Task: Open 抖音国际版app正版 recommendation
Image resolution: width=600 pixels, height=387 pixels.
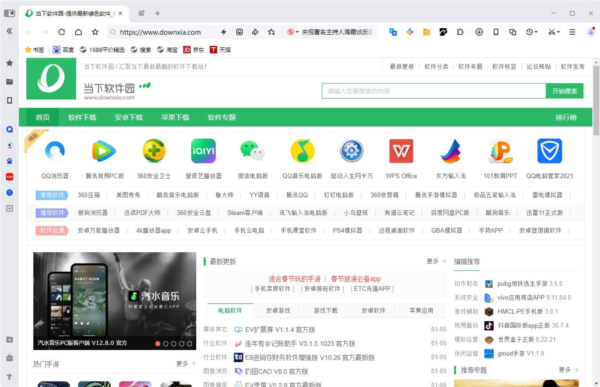Action: pyautogui.click(x=533, y=325)
